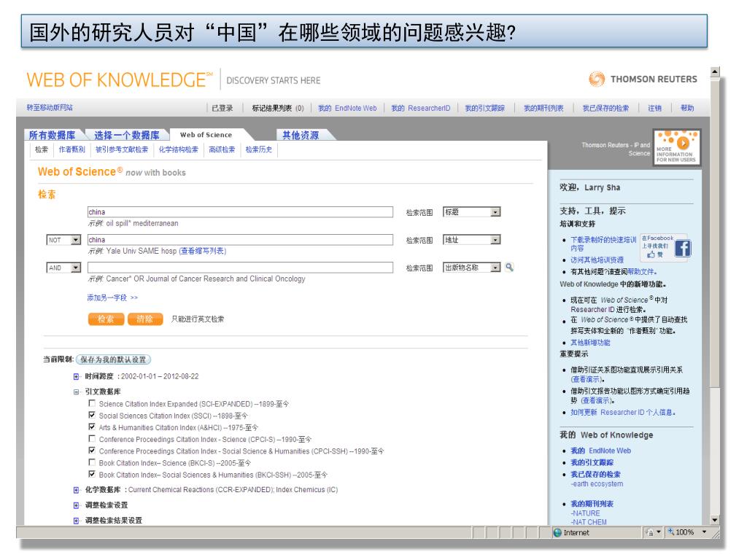Toggle Science Citation Index Expanded (SCI-EXPANDED) checkbox

(92, 403)
